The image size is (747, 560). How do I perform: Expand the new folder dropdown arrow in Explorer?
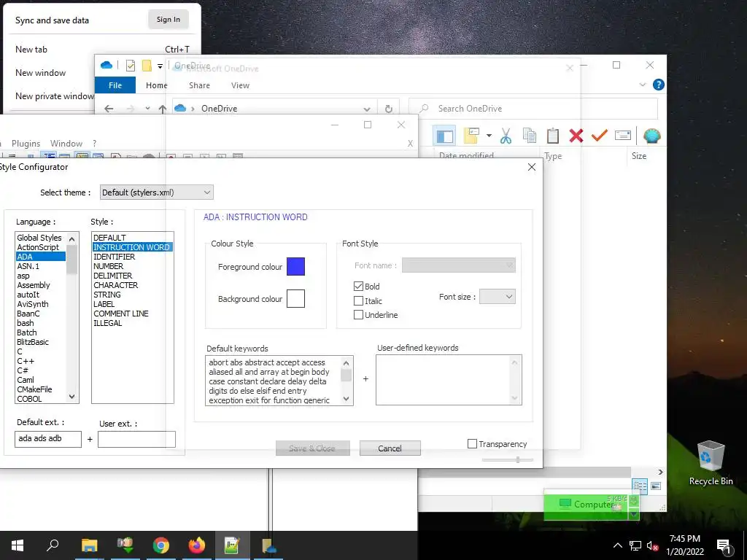tap(489, 136)
